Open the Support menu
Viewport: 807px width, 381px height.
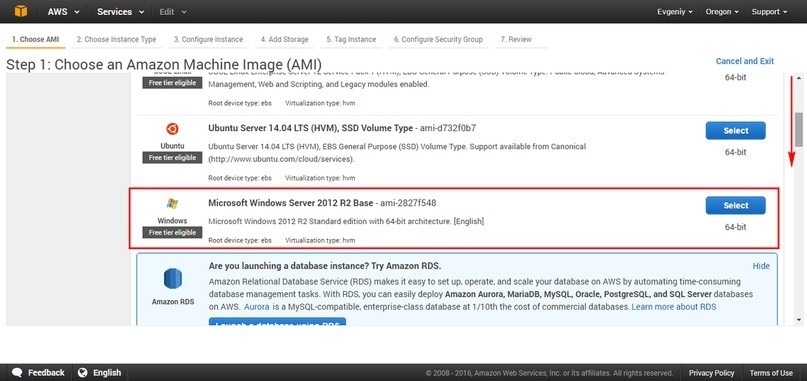pyautogui.click(x=769, y=12)
